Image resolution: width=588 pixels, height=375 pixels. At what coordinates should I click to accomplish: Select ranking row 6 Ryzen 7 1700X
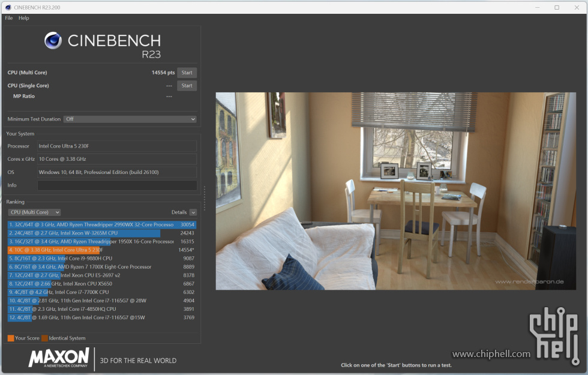click(101, 266)
